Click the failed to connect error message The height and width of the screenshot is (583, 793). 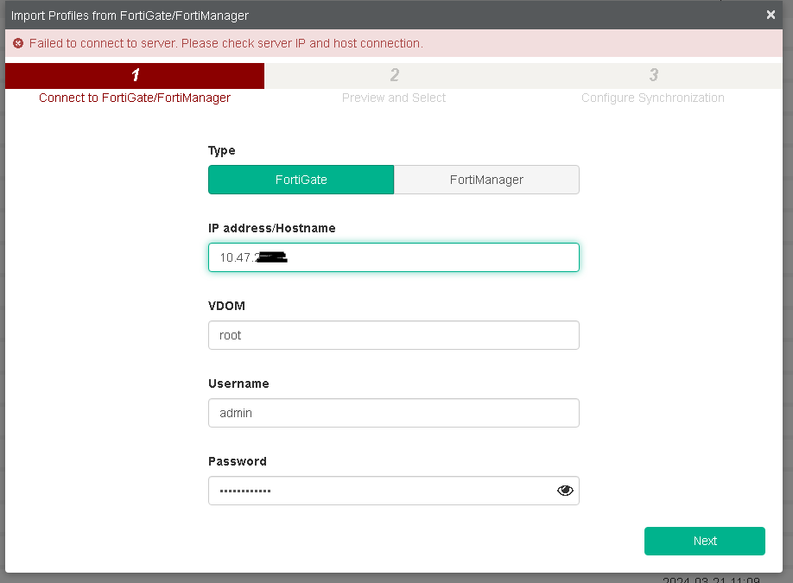[226, 43]
